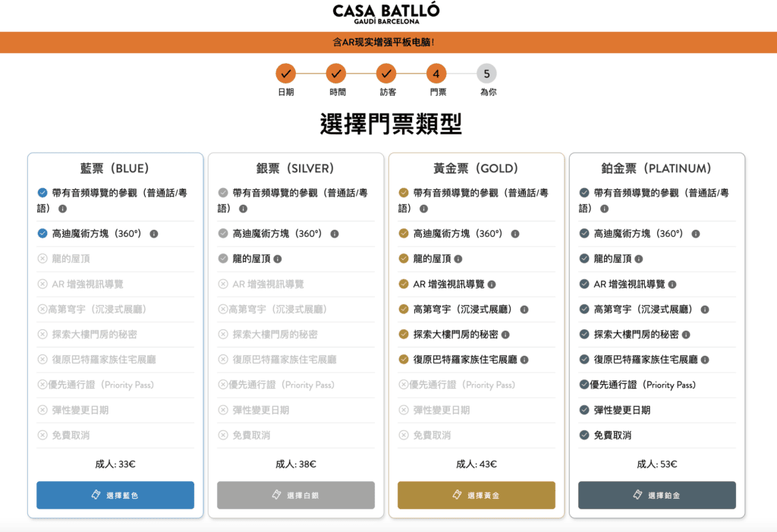This screenshot has height=532, width=777.
Task: Click Platinum 免費取消 checkmark
Action: point(584,435)
